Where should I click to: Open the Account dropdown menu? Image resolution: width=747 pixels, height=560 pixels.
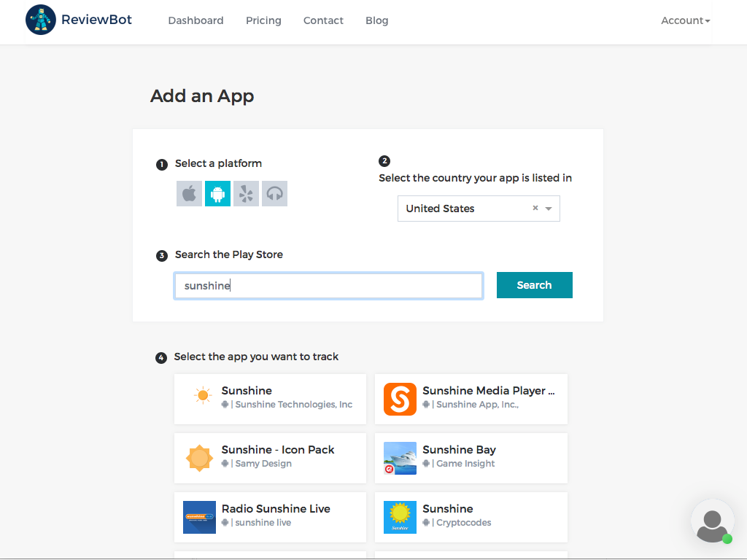tap(685, 20)
